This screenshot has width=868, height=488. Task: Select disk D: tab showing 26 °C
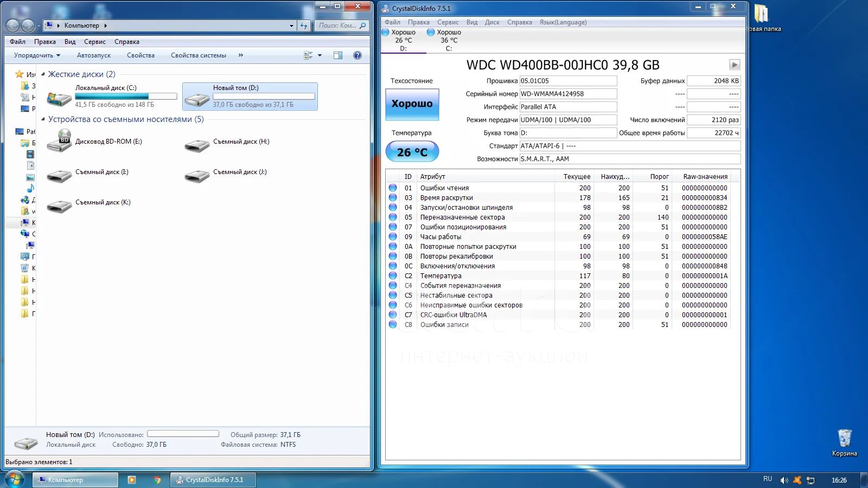click(x=403, y=40)
